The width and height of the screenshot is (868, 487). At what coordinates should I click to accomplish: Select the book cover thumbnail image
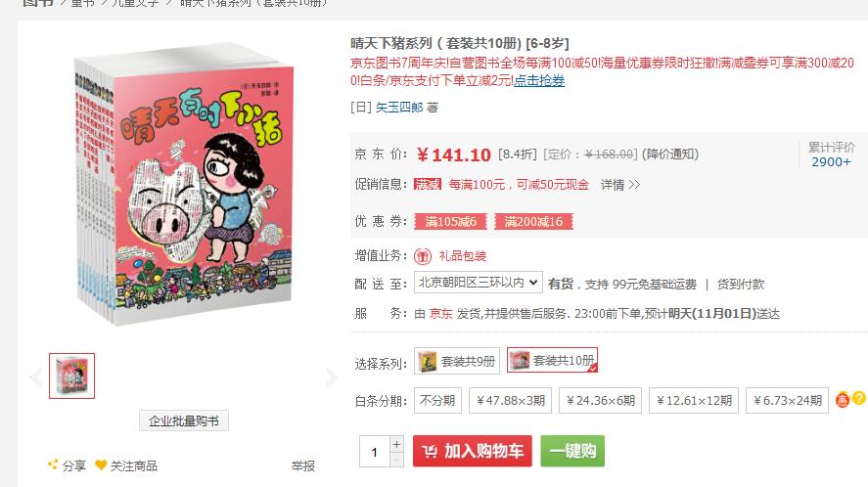click(72, 376)
